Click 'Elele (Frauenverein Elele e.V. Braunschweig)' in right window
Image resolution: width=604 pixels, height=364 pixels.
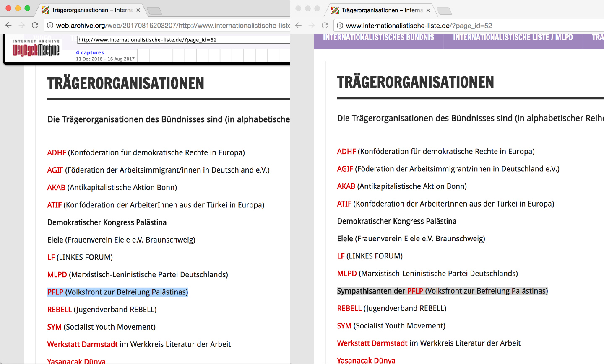(x=411, y=239)
